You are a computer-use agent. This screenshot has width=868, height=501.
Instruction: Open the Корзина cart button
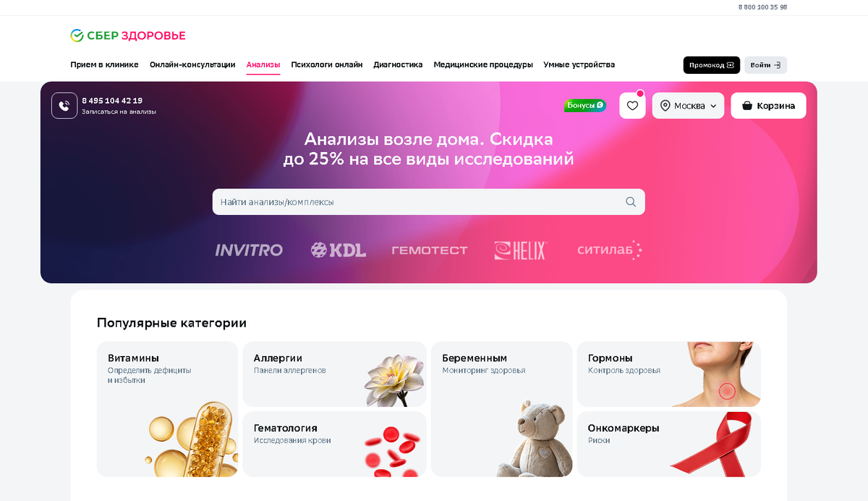pos(768,106)
